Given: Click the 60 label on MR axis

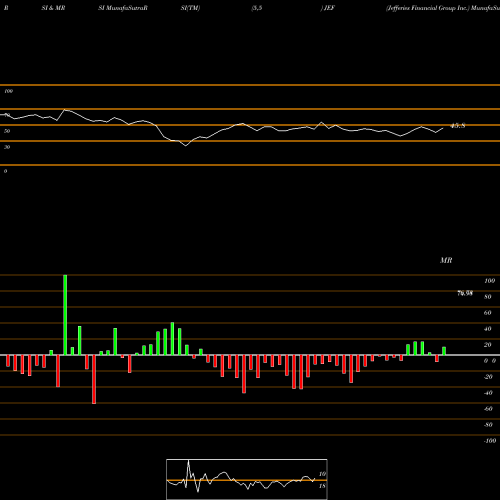Looking at the screenshot, I should 488,313.
